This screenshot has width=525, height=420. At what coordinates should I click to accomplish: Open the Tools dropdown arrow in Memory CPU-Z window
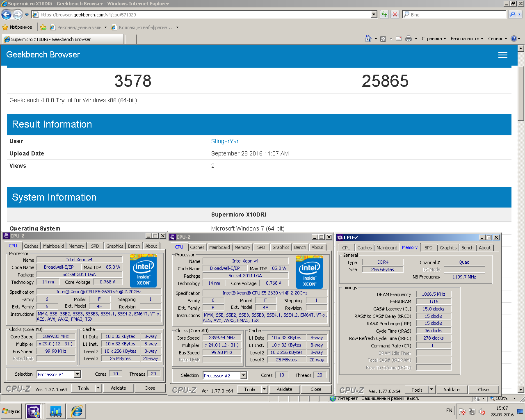[431, 390]
